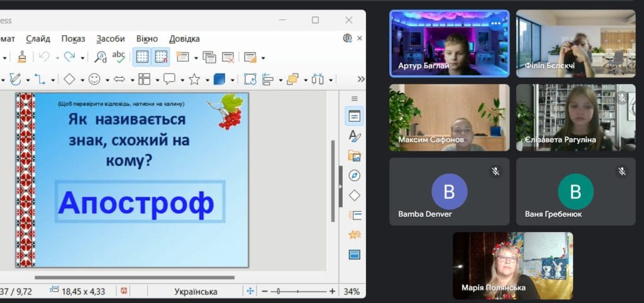Select the Апостроф text box on slide
This screenshot has width=644, height=303.
[x=140, y=202]
